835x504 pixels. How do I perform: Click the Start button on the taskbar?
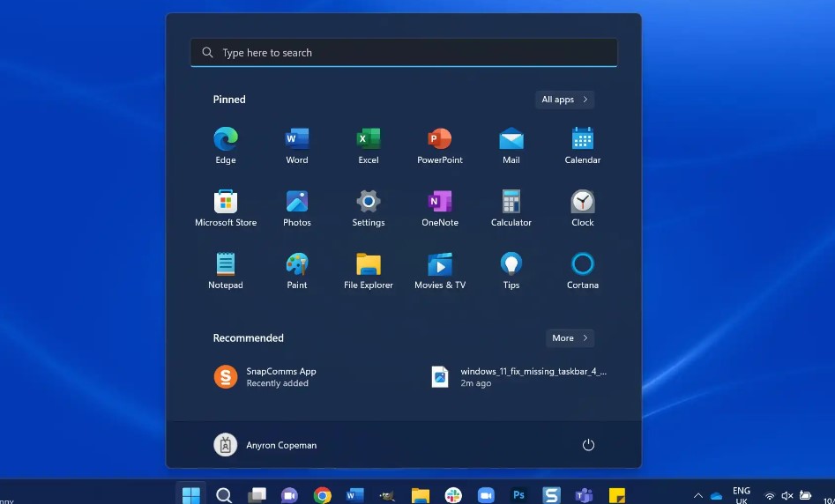[190, 495]
